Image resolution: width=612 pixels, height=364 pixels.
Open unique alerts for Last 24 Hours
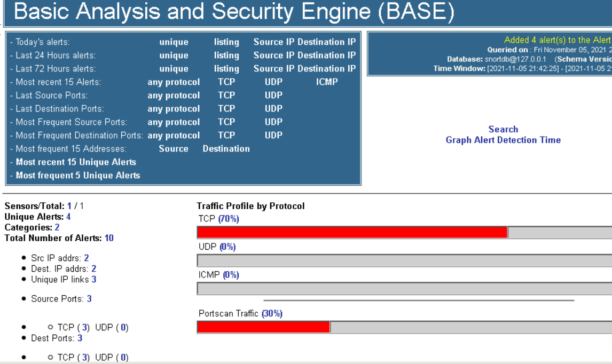[x=174, y=56]
